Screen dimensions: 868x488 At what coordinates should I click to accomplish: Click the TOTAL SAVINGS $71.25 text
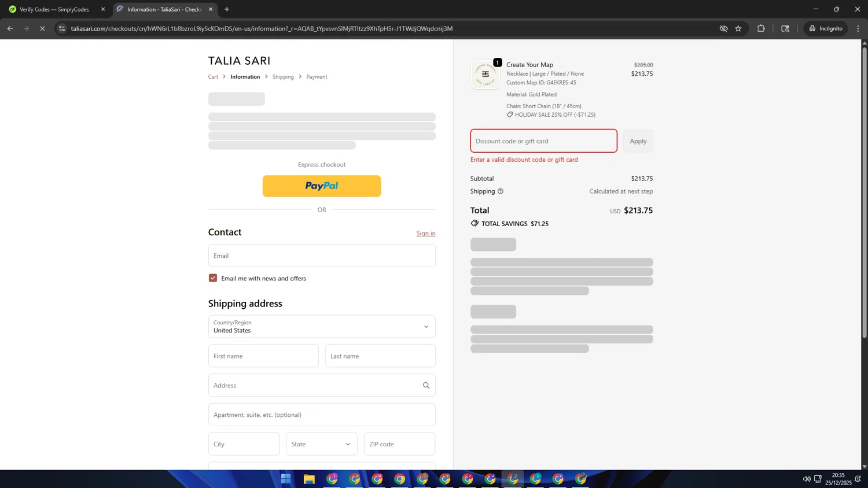point(515,224)
